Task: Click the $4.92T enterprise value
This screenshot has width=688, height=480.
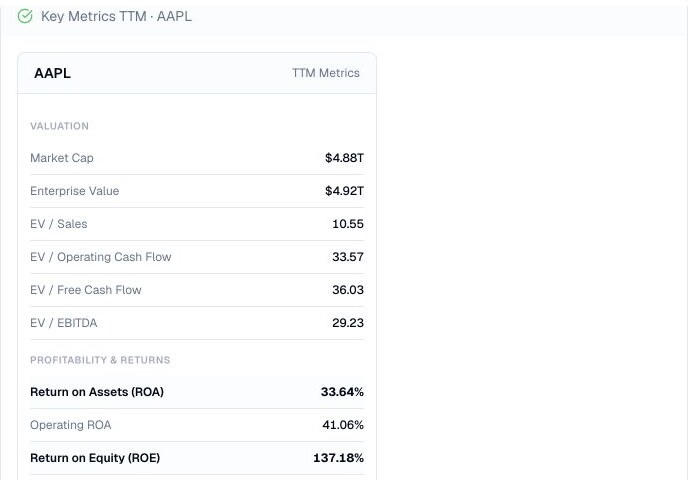Action: pyautogui.click(x=344, y=191)
